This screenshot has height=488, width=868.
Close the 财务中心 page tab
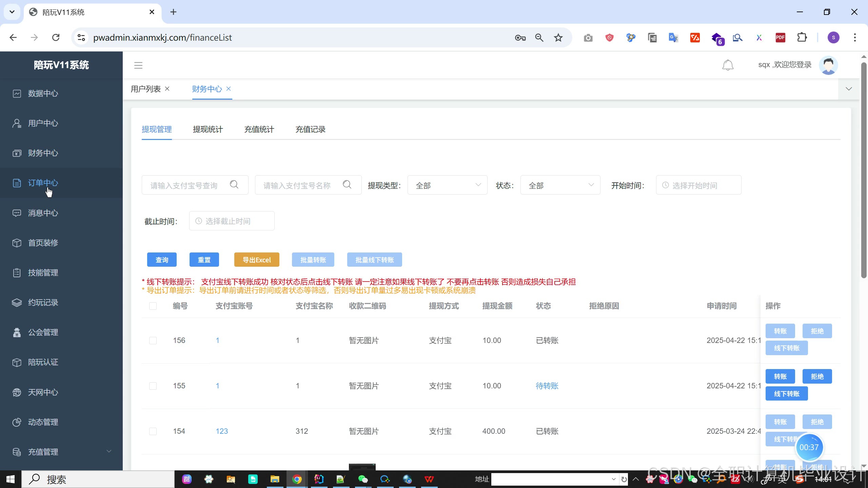[229, 89]
